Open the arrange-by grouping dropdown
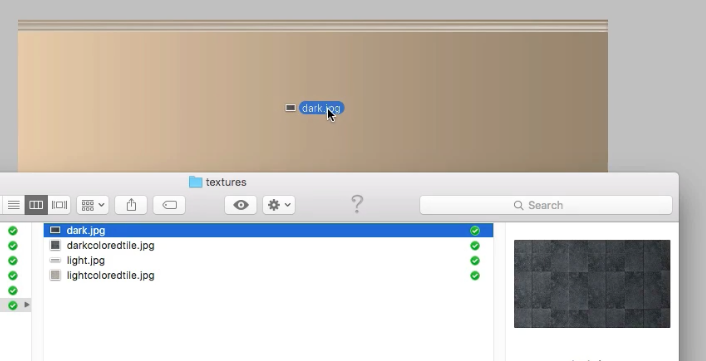Image resolution: width=706 pixels, height=361 pixels. click(x=93, y=205)
